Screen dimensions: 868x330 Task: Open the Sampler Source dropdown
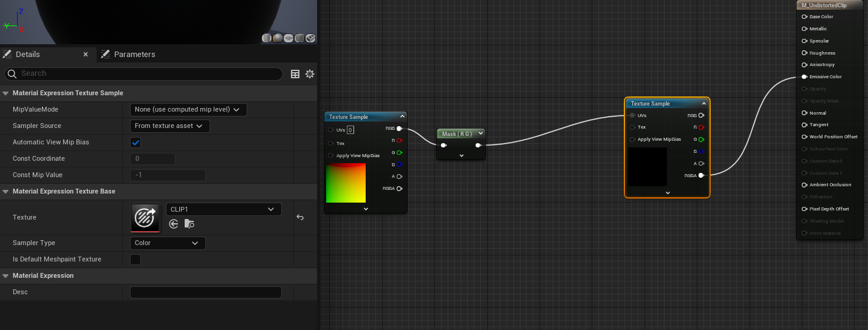pos(170,126)
